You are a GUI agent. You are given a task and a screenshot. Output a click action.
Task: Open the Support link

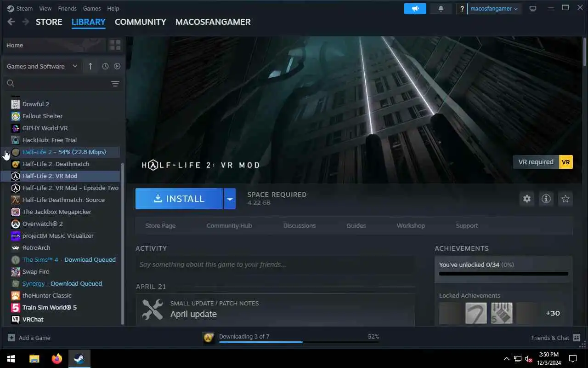467,225
